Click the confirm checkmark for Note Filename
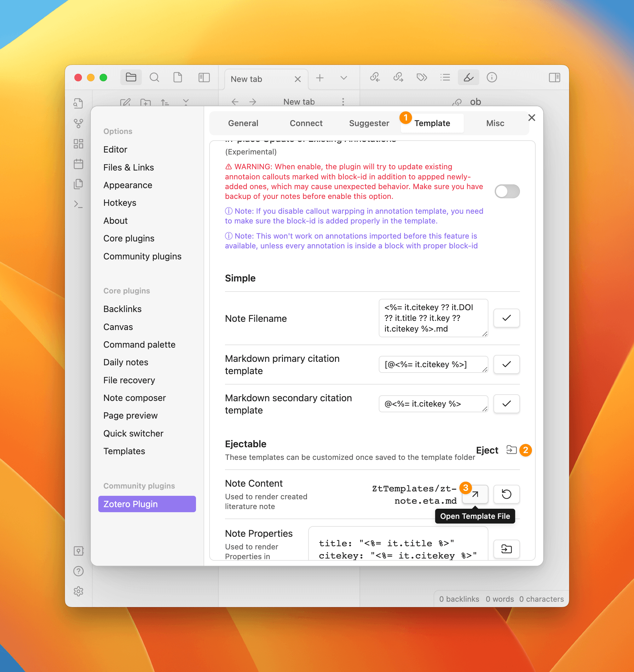The height and width of the screenshot is (672, 634). [506, 318]
